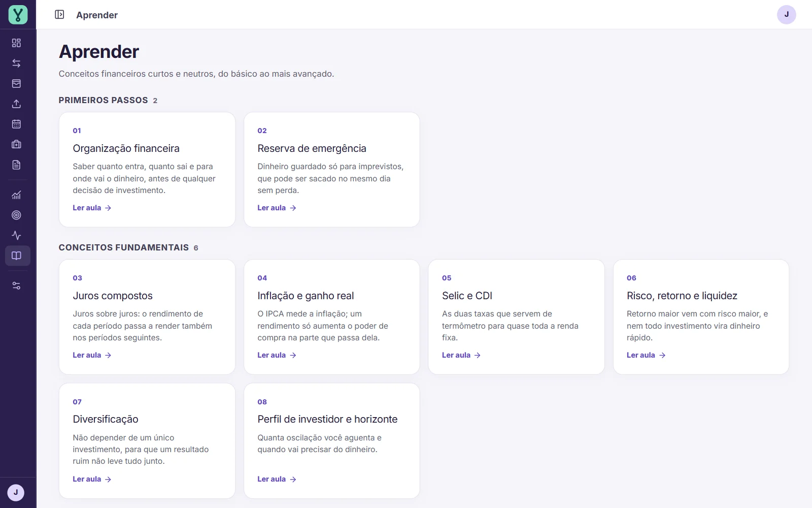Open the transfers arrows icon in the sidebar
812x508 pixels.
(16, 63)
